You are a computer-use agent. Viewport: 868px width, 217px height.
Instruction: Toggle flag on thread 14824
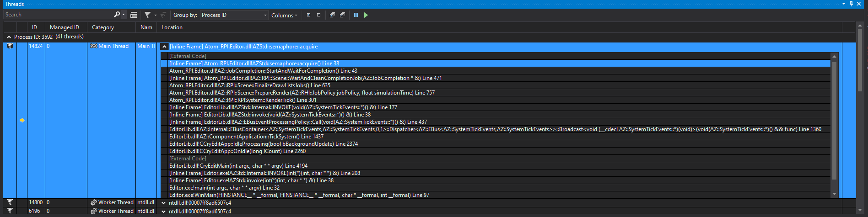point(10,46)
